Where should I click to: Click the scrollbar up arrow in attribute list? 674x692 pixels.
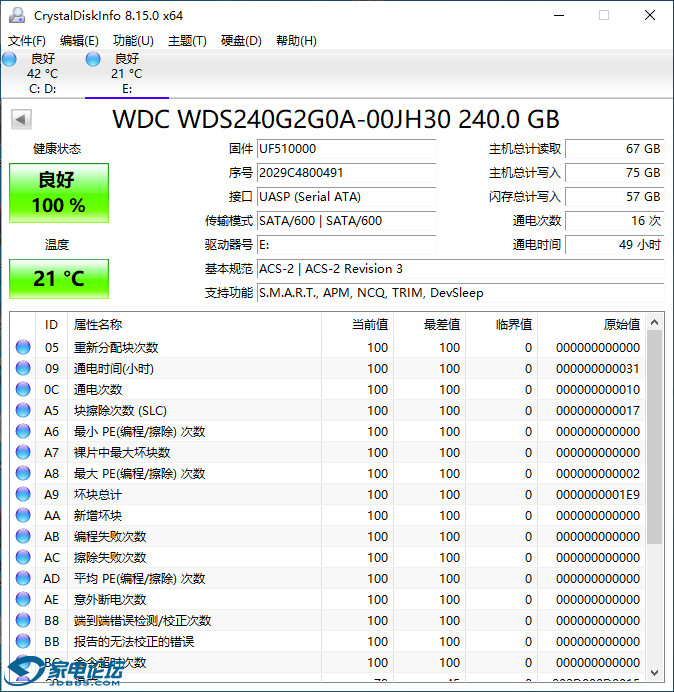pos(655,323)
